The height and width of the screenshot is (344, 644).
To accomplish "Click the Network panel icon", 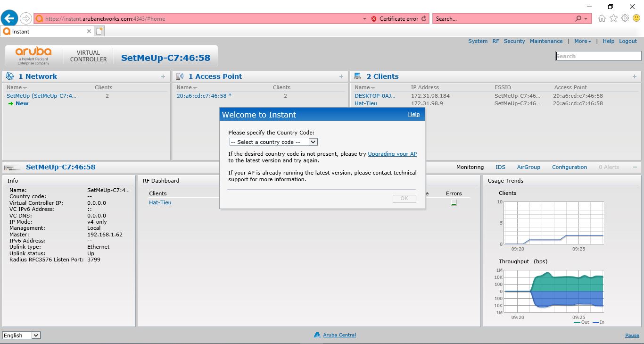I will click(x=10, y=76).
